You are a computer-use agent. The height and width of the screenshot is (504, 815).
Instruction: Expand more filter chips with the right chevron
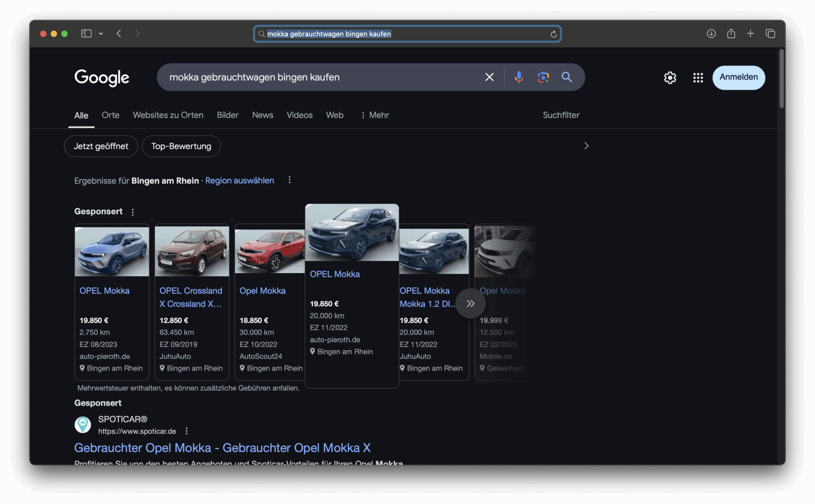point(586,146)
